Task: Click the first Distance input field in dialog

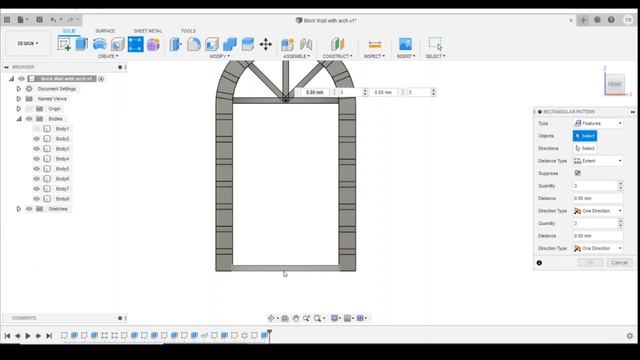Action: click(x=598, y=198)
